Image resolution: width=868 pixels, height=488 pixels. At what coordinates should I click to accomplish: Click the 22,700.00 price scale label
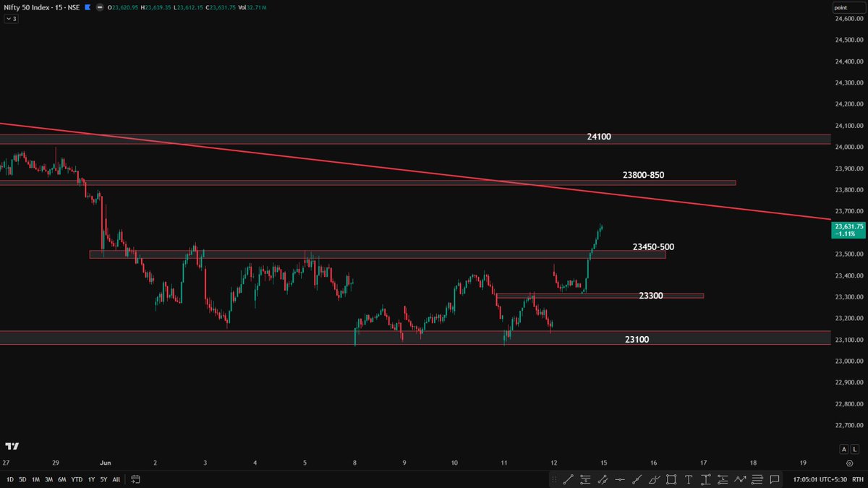point(848,425)
